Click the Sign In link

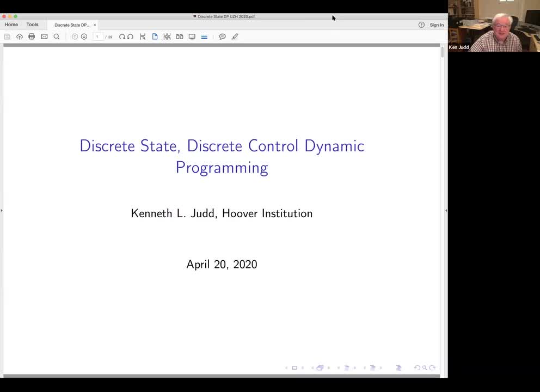tap(437, 25)
